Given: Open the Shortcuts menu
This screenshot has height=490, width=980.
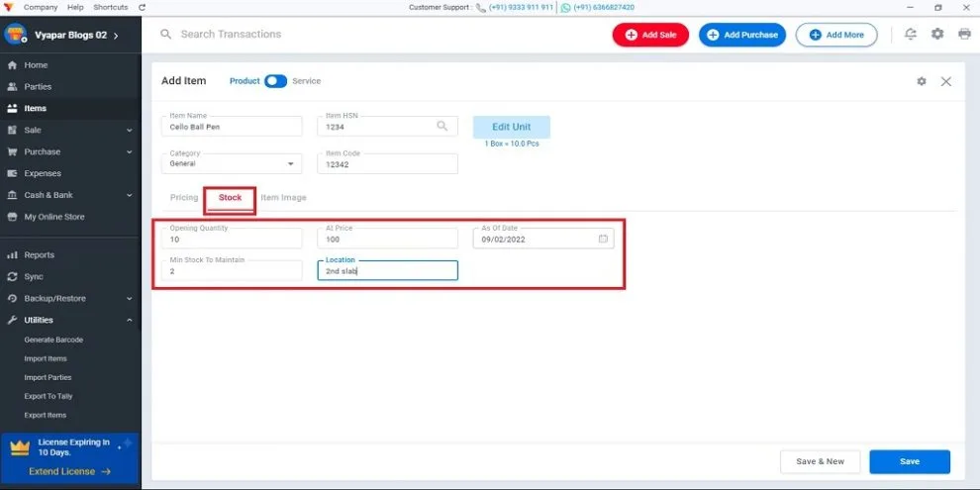Looking at the screenshot, I should point(111,8).
